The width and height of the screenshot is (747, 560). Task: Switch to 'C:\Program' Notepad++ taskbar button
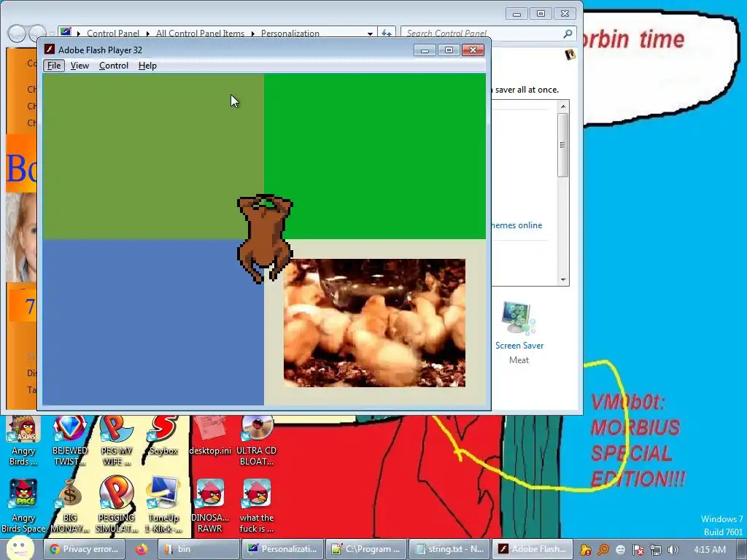(x=366, y=549)
